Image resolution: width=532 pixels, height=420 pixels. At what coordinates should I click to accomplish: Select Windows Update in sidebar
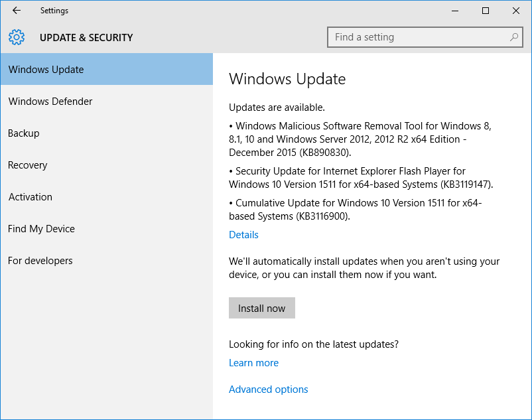[107, 69]
